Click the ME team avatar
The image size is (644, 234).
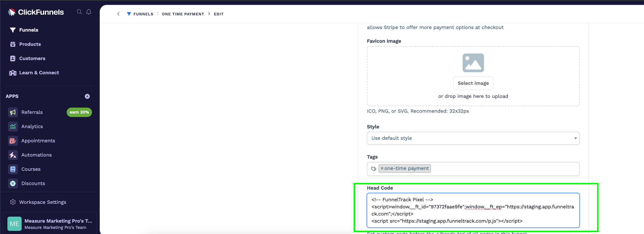point(15,224)
